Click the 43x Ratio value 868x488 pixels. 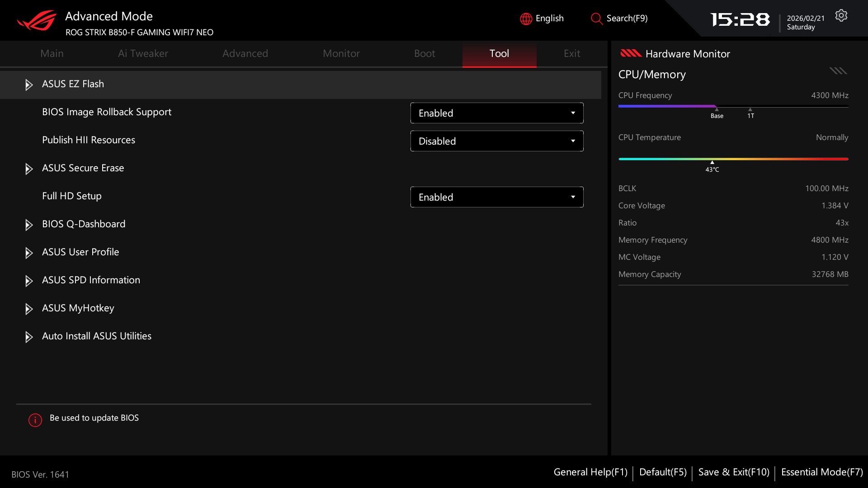pos(842,223)
